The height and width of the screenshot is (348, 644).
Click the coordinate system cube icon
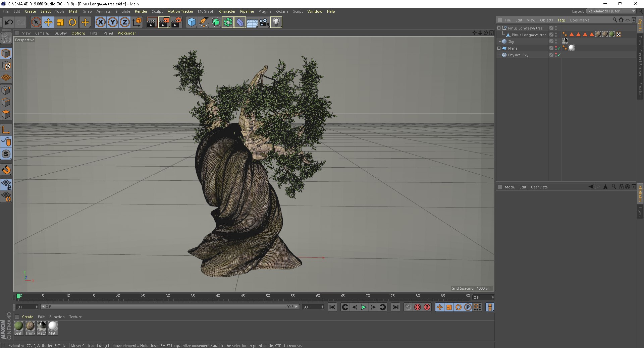(x=137, y=22)
